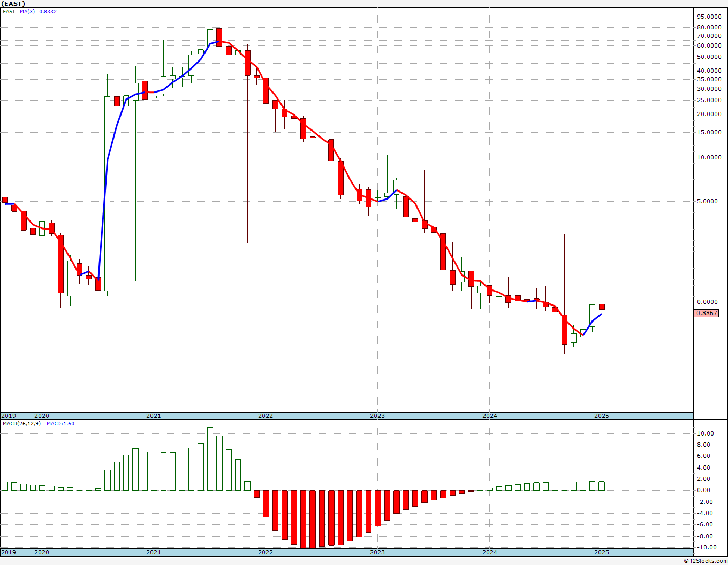The height and width of the screenshot is (565, 728).
Task: Select the 35.0000 price level label
Action: click(709, 79)
